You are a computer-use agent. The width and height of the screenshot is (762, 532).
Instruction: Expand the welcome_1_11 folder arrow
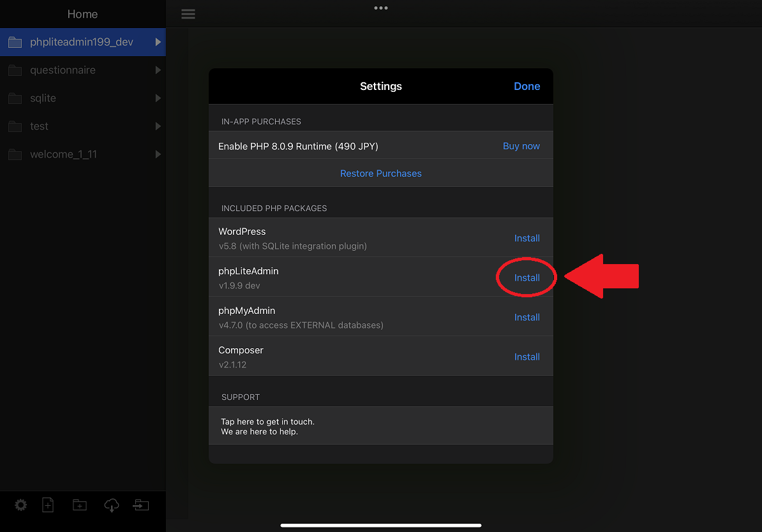pyautogui.click(x=158, y=154)
